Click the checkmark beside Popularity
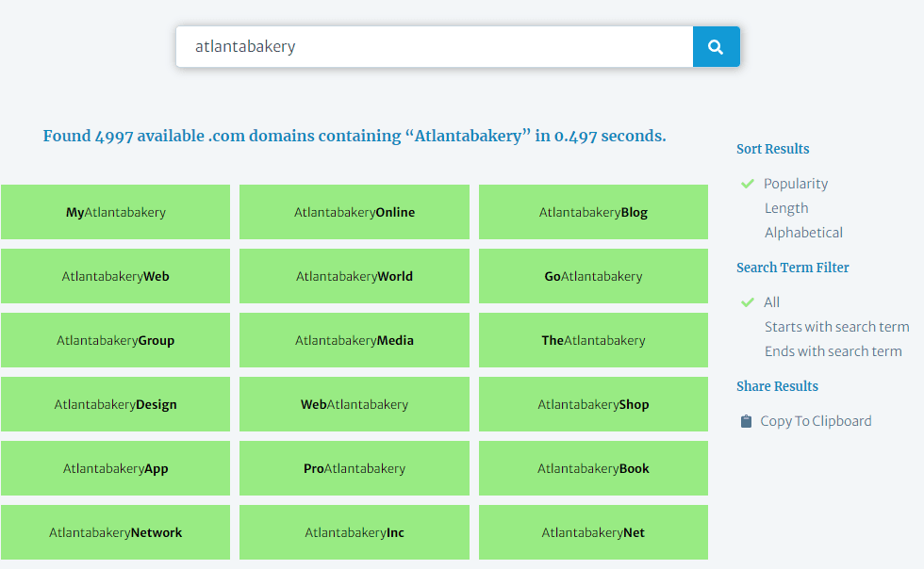This screenshot has width=924, height=569. point(748,183)
